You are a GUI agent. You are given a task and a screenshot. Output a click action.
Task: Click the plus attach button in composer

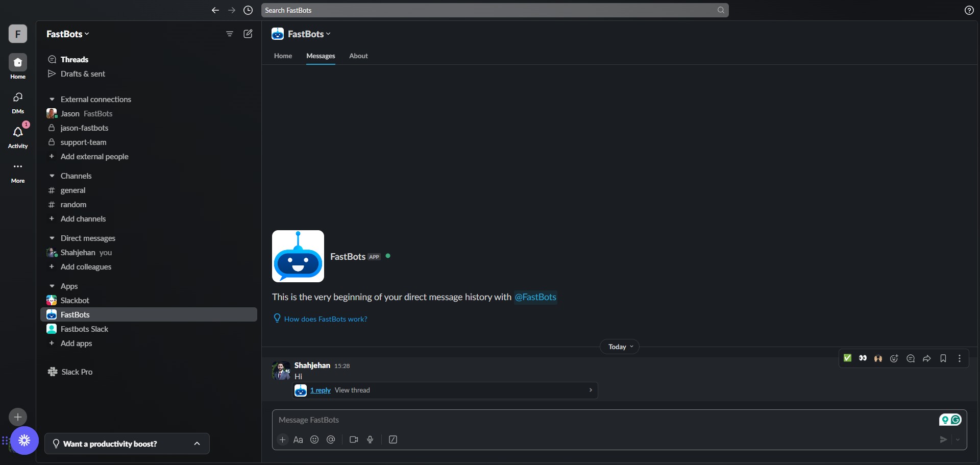click(x=283, y=439)
